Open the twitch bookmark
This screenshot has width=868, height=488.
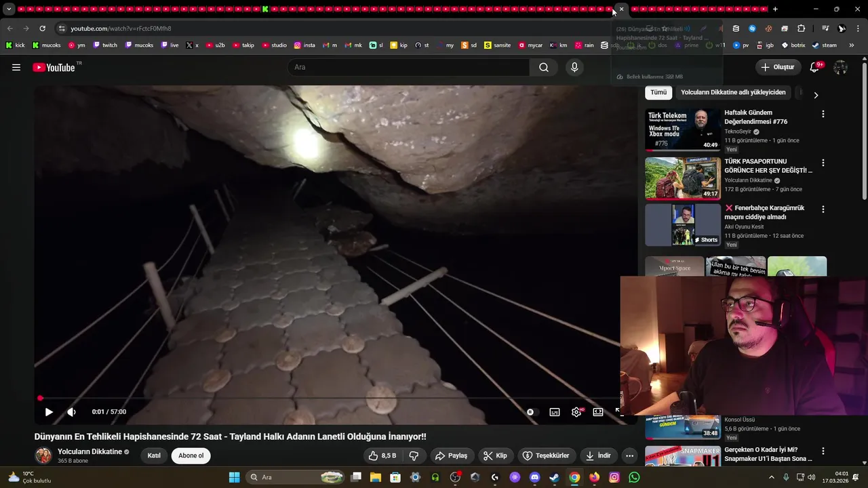point(105,45)
